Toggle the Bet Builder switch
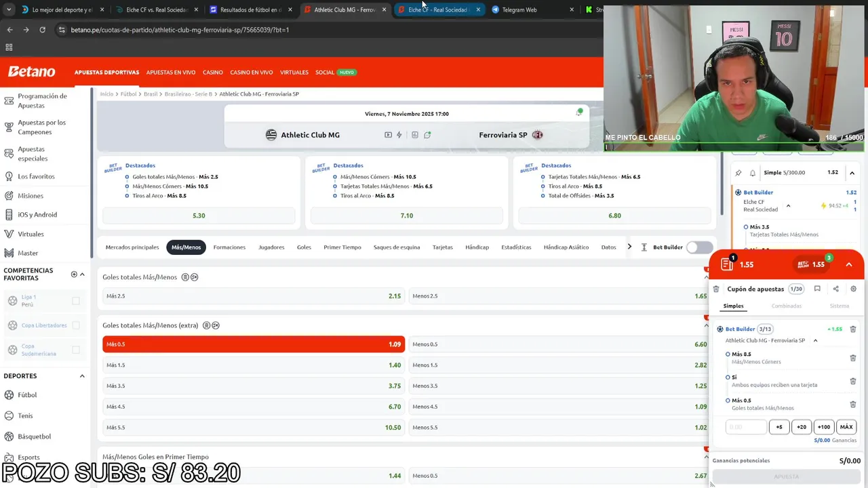The image size is (868, 488). [x=699, y=247]
